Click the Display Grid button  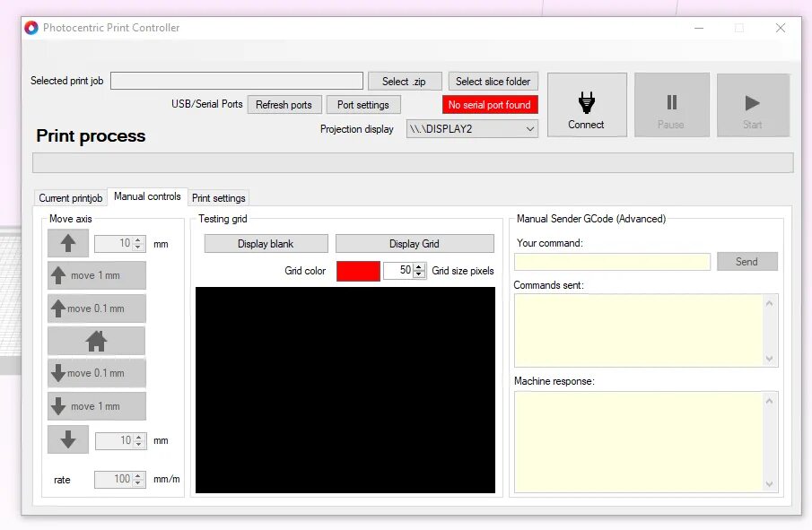415,244
